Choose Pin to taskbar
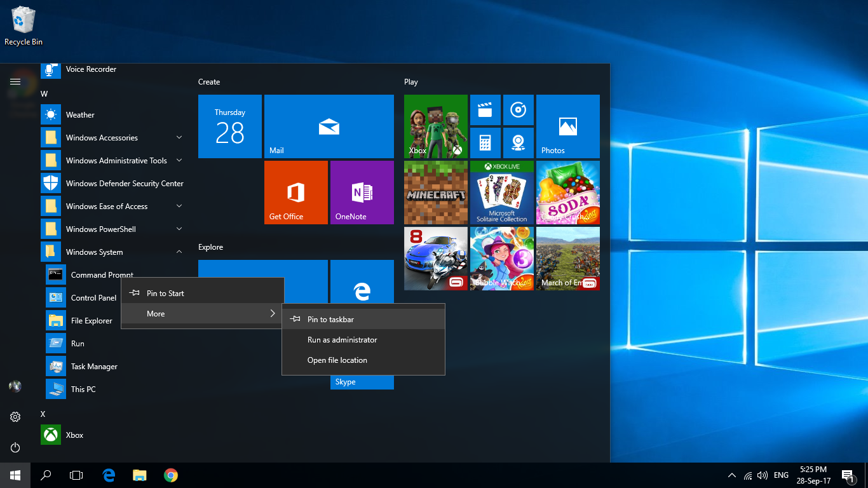 pyautogui.click(x=363, y=319)
